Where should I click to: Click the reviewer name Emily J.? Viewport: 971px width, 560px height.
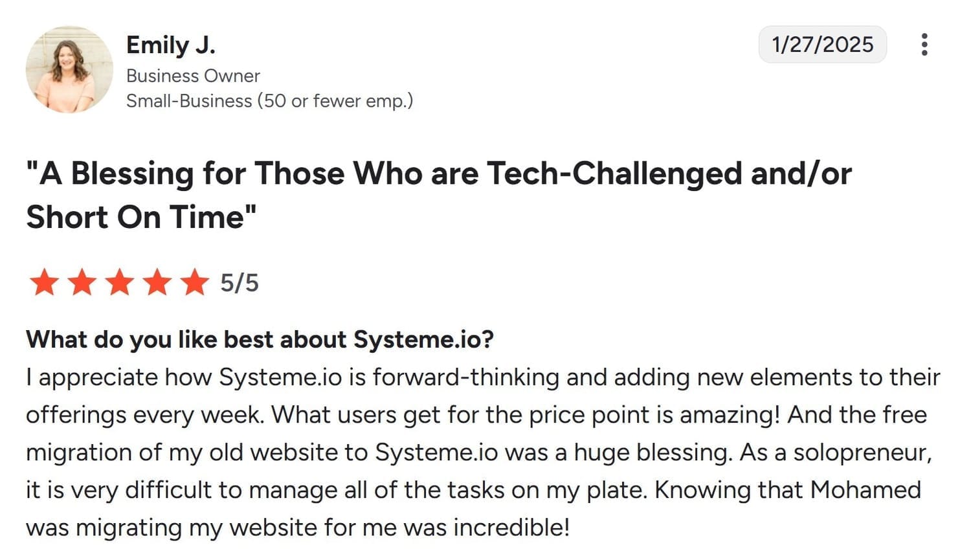[170, 45]
